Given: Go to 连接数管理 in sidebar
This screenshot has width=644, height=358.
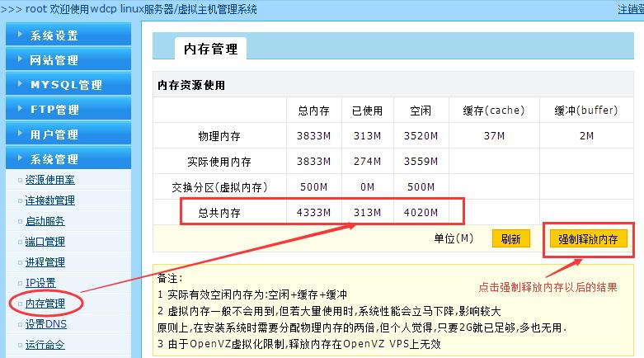Looking at the screenshot, I should point(50,200).
